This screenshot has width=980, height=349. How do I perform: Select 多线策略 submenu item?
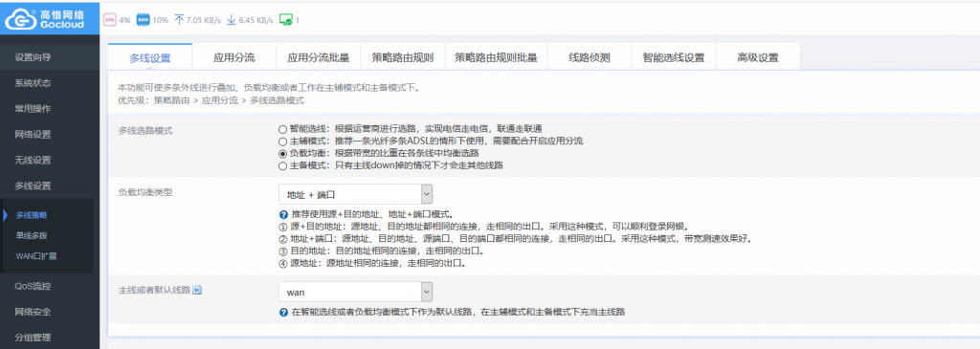(x=32, y=215)
